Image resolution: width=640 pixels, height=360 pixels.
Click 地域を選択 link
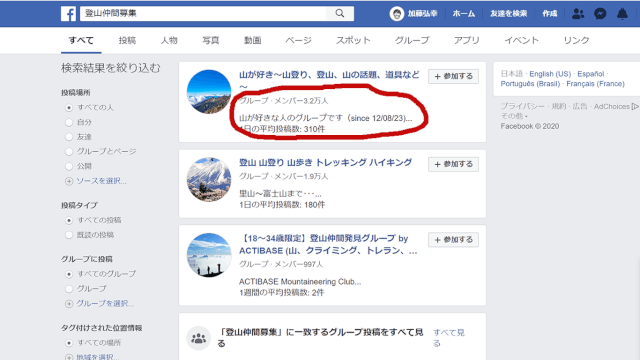click(98, 357)
